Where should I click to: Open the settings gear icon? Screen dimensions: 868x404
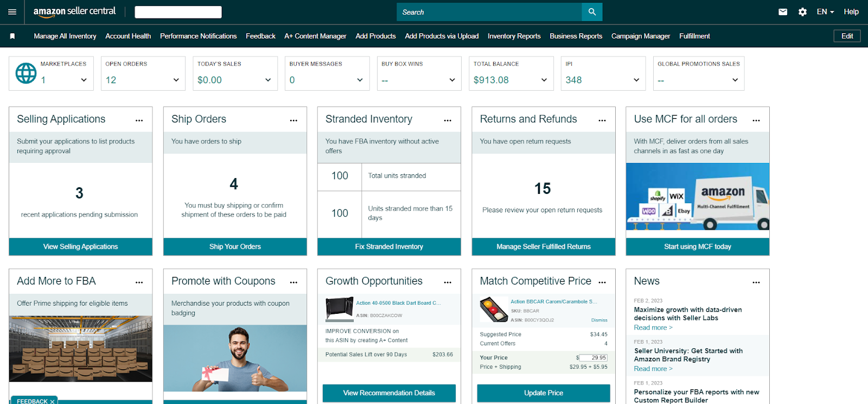coord(802,12)
